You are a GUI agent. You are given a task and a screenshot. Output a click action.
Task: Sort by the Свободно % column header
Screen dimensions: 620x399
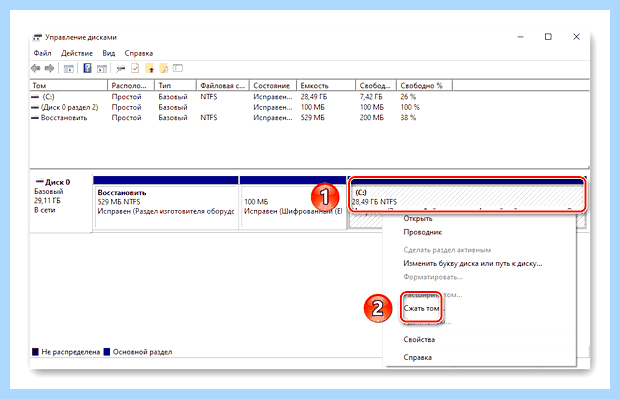point(425,85)
